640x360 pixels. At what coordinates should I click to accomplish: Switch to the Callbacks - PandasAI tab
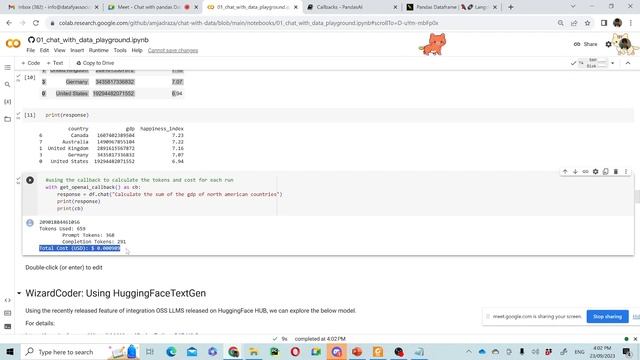coord(351,7)
